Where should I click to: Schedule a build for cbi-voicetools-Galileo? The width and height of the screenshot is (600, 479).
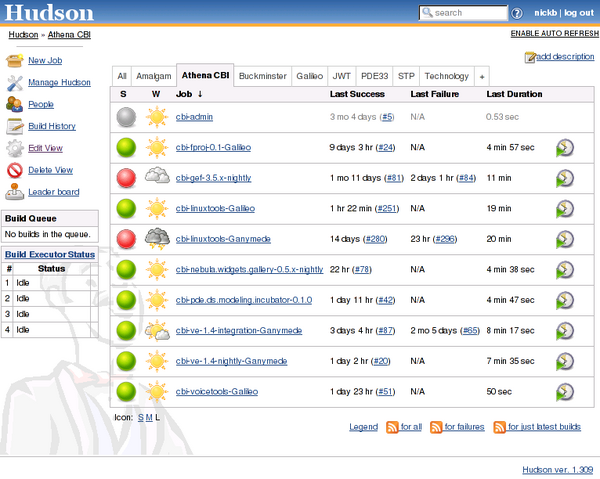click(565, 391)
